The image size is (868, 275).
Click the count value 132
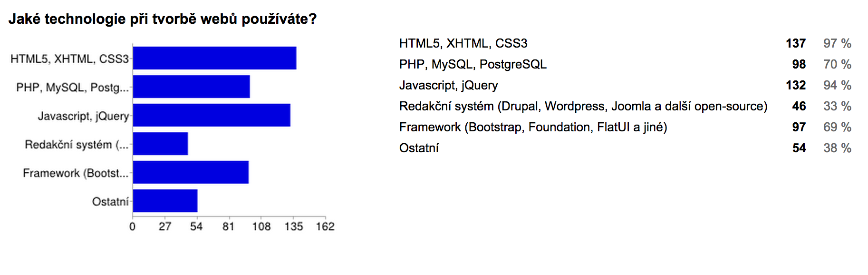tap(795, 85)
